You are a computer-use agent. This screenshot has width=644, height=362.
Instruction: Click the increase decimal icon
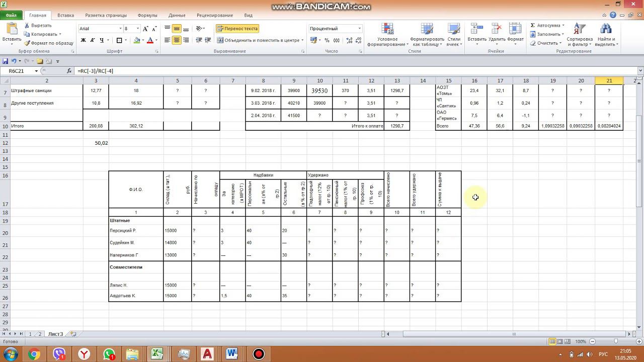click(348, 40)
